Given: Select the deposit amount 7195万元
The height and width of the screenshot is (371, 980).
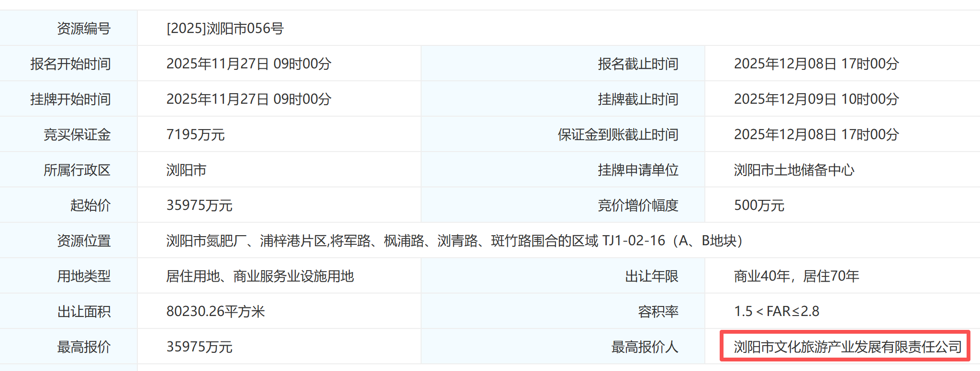Looking at the screenshot, I should coord(195,135).
